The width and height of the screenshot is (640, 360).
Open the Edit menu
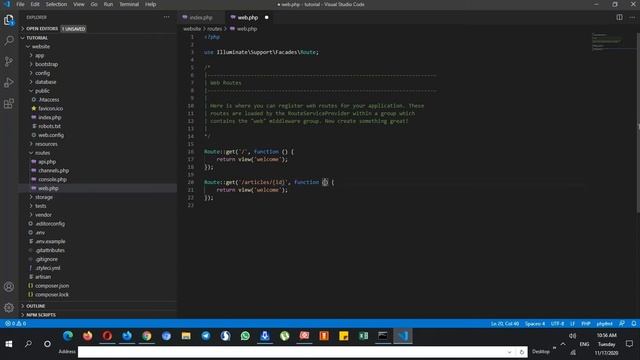35,4
